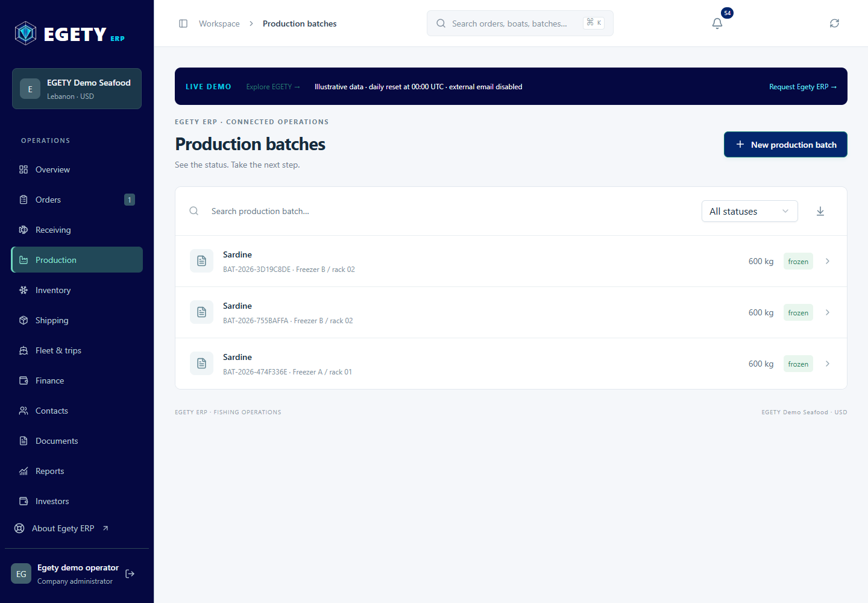Click frozen status of BAT-2026-755BAFFA

(798, 312)
